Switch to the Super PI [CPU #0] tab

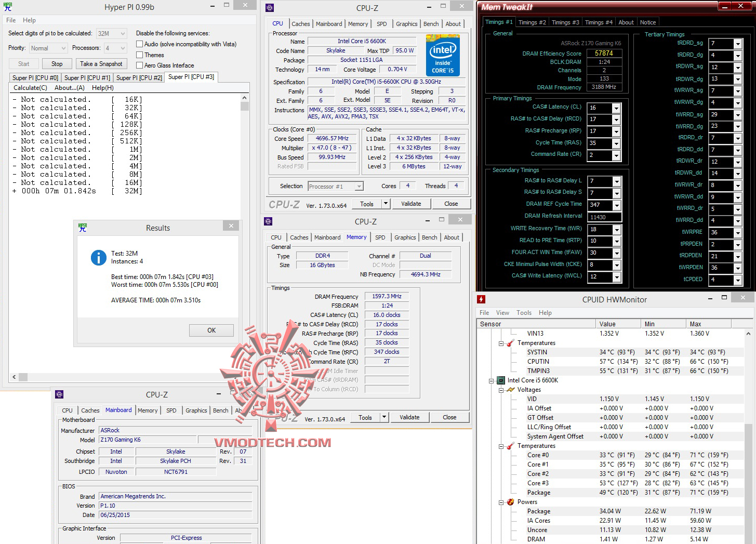(x=35, y=78)
